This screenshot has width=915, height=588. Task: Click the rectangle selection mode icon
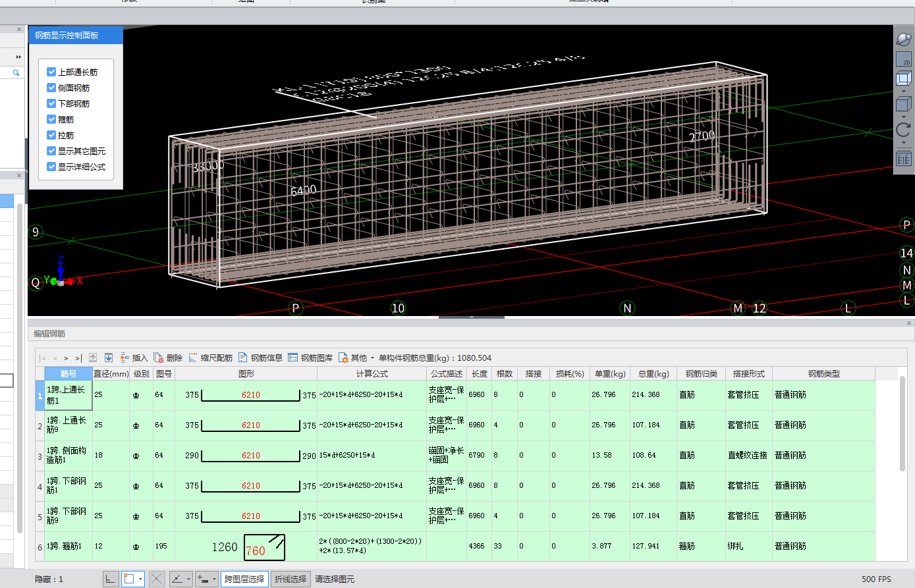tap(129, 579)
